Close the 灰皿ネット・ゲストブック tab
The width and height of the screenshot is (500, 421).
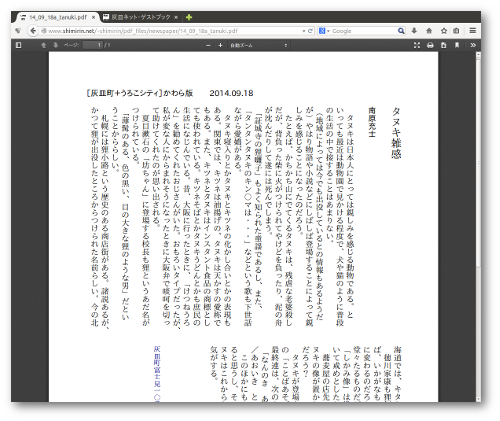pos(176,17)
